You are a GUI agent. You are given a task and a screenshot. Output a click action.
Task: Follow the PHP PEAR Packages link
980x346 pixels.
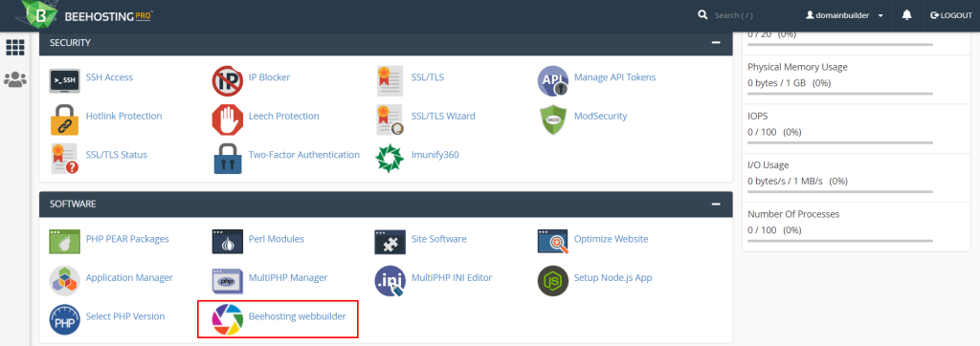tap(127, 239)
